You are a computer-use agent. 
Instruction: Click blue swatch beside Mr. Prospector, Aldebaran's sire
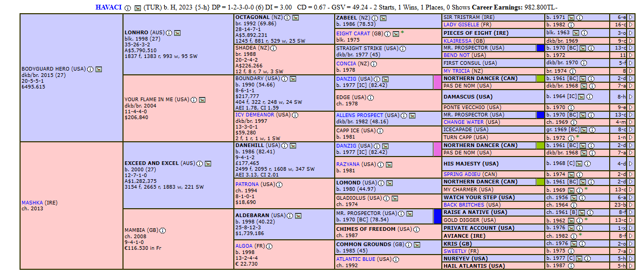point(437,217)
